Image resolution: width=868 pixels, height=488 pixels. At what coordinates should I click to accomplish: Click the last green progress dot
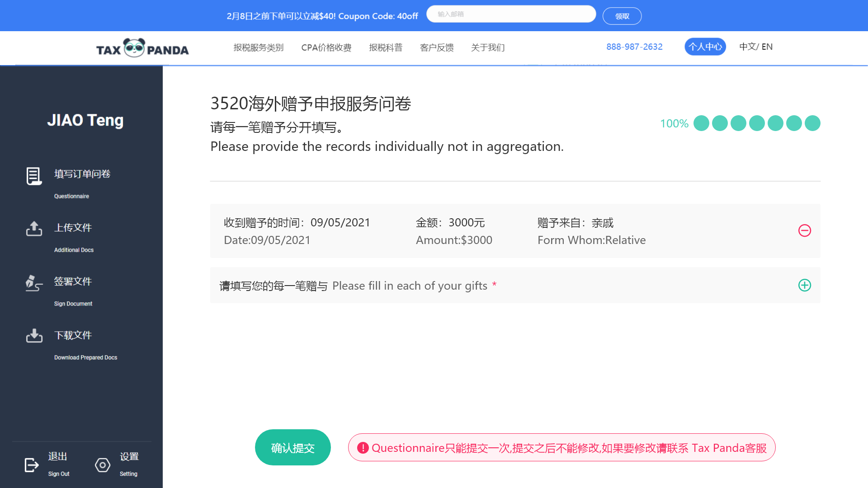tap(812, 123)
